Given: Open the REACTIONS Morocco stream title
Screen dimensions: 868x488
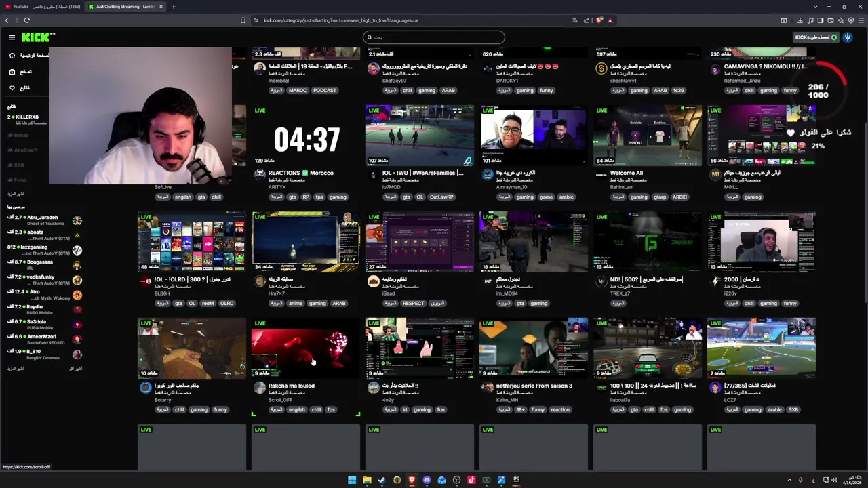Looking at the screenshot, I should [301, 173].
